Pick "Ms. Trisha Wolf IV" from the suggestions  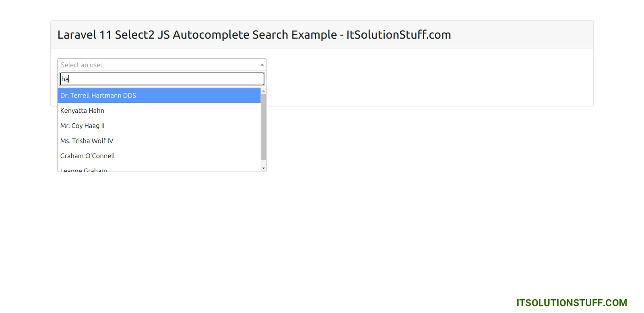pyautogui.click(x=87, y=141)
